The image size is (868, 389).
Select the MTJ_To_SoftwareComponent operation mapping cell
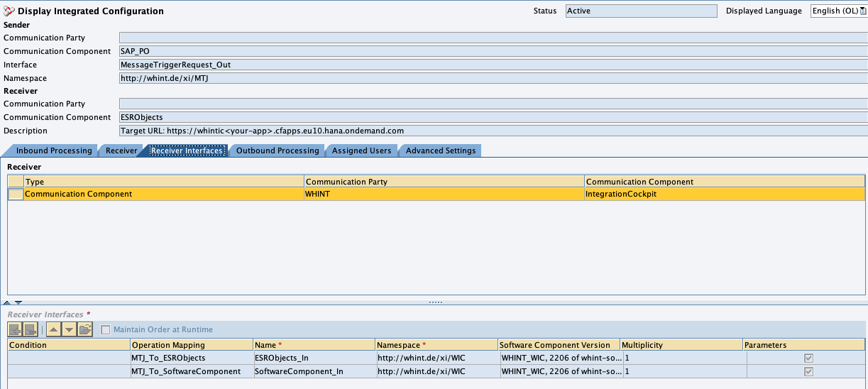click(190, 371)
